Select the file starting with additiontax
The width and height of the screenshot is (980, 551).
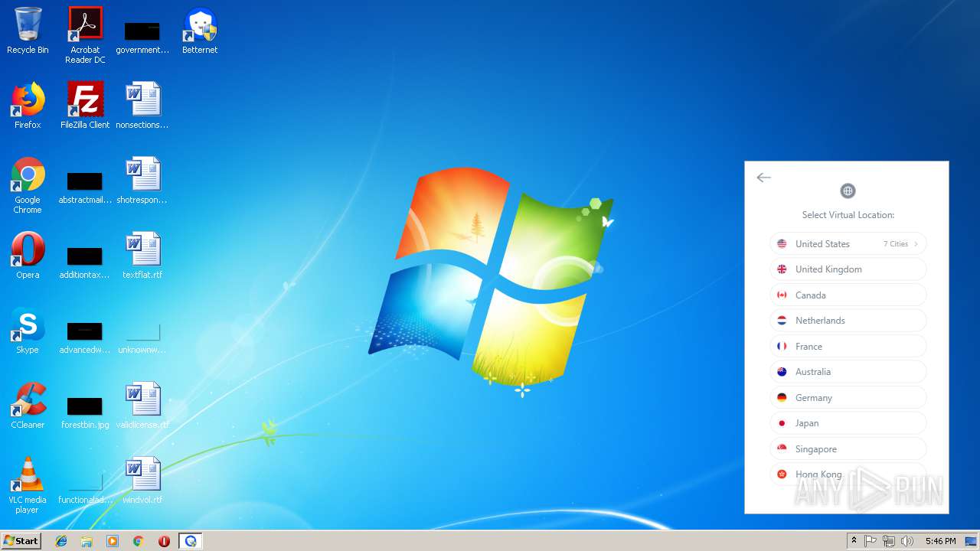pyautogui.click(x=85, y=262)
